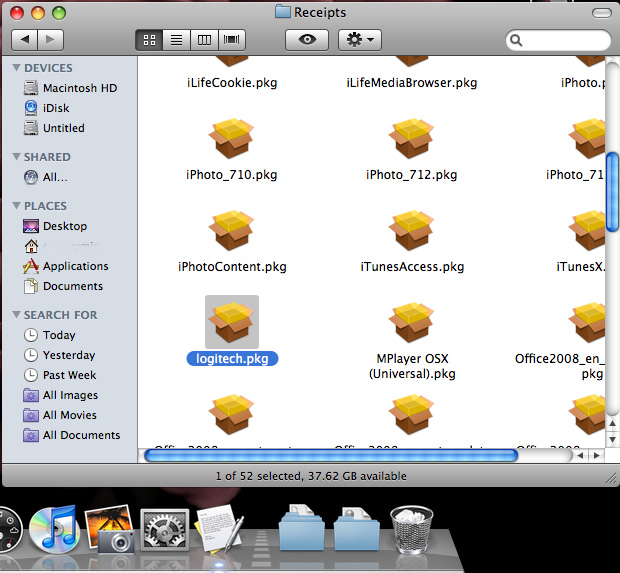Image resolution: width=620 pixels, height=573 pixels.
Task: Select the Untitled drive
Action: (x=54, y=128)
